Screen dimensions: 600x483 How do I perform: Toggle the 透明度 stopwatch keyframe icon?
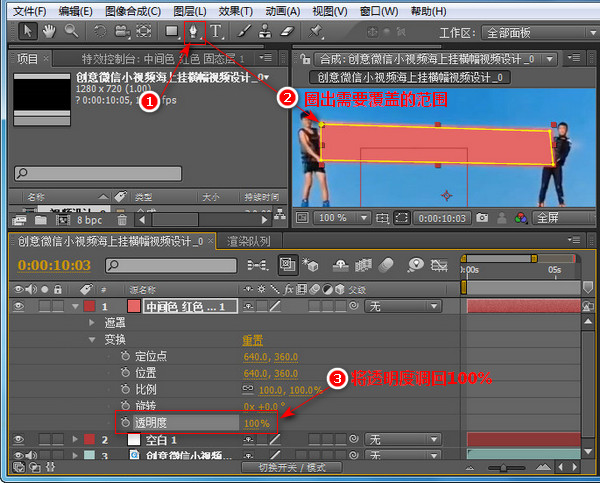[x=125, y=423]
